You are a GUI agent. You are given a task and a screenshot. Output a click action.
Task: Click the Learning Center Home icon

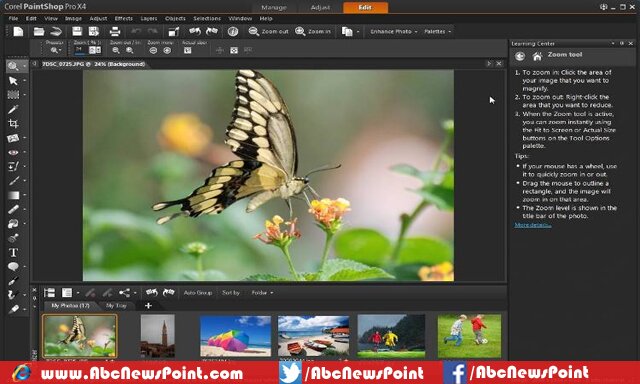pyautogui.click(x=537, y=56)
